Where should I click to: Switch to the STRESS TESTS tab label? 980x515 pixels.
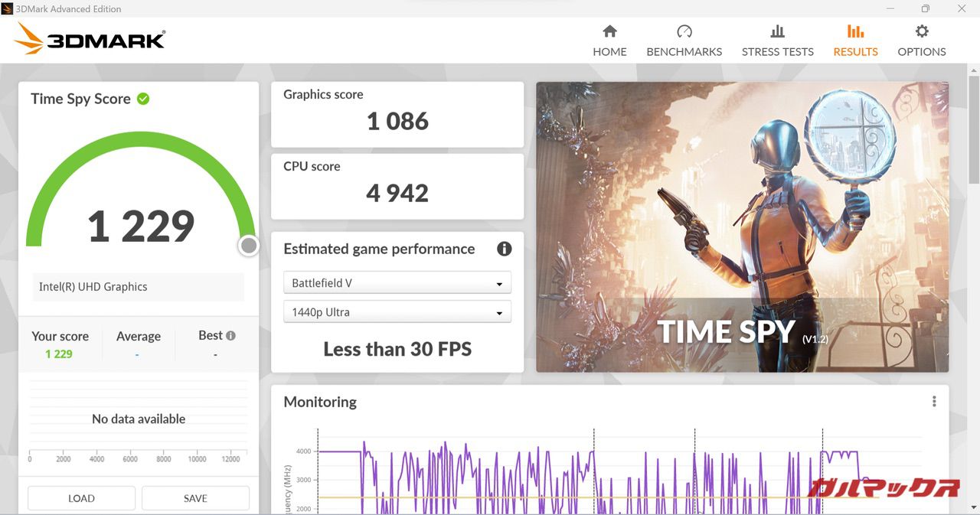[x=777, y=52]
